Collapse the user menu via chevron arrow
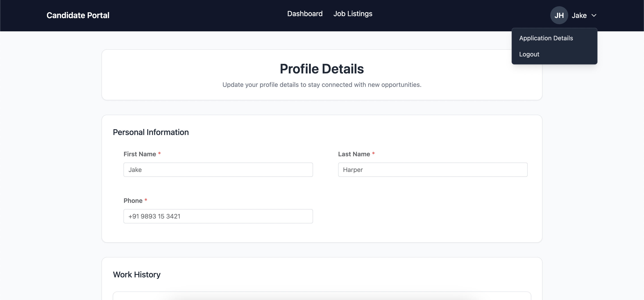This screenshot has width=644, height=300. 594,15
